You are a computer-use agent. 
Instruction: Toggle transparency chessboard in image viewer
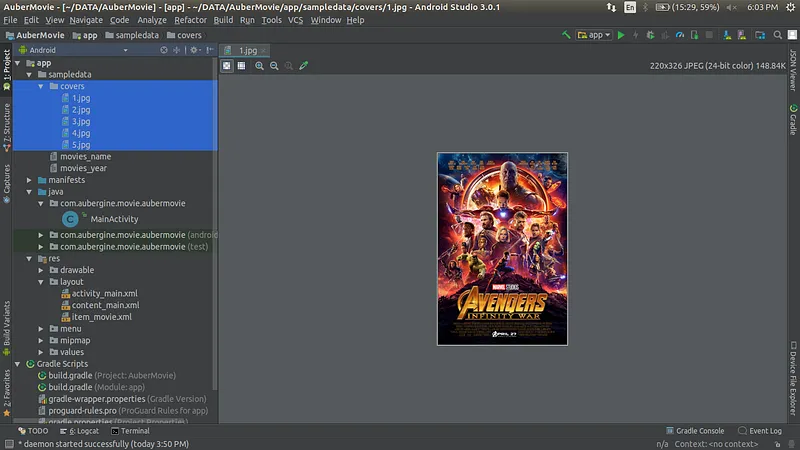pyautogui.click(x=227, y=65)
